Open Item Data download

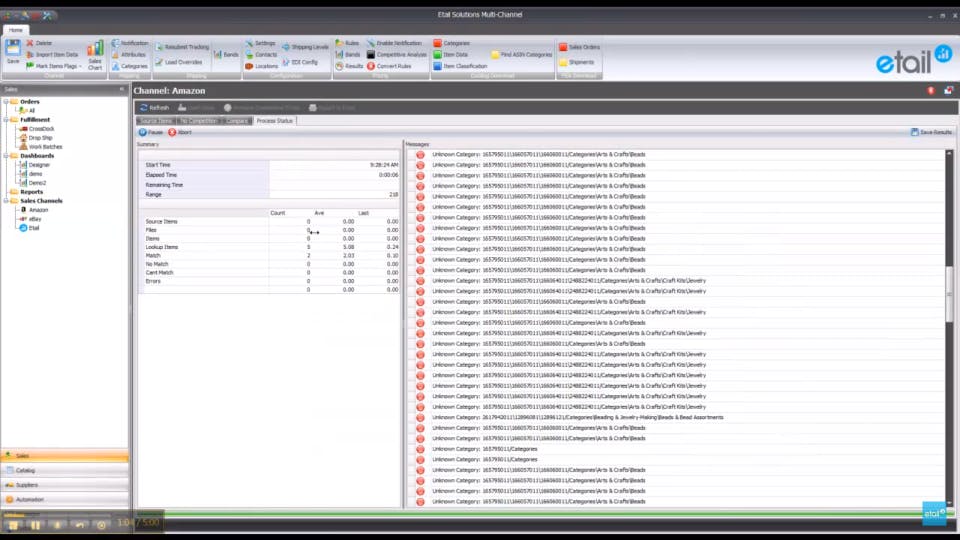pyautogui.click(x=450, y=54)
